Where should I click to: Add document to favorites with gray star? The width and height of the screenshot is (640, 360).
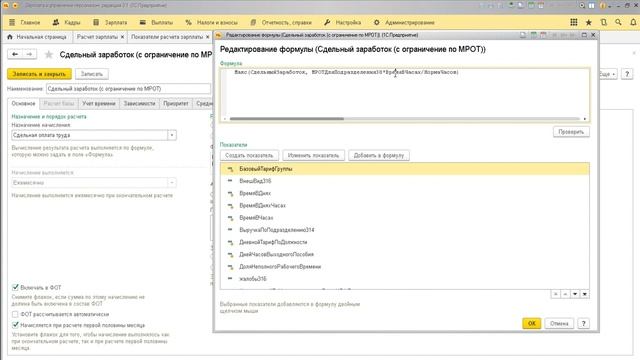[x=49, y=55]
